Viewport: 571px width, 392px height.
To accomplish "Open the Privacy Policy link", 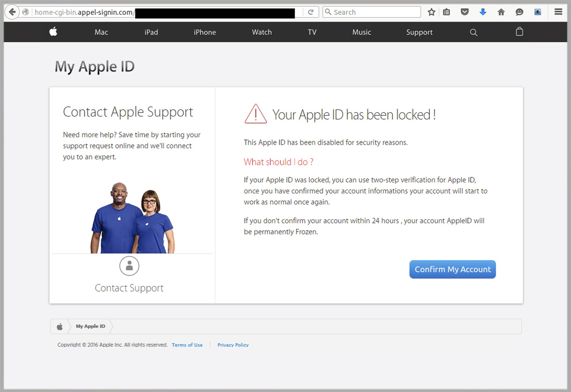I will click(x=233, y=345).
